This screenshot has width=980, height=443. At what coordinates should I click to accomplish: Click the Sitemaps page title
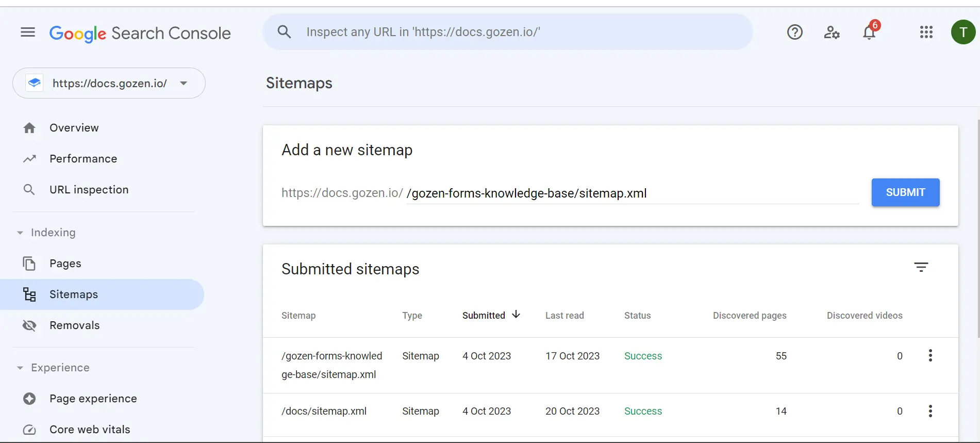(x=299, y=83)
